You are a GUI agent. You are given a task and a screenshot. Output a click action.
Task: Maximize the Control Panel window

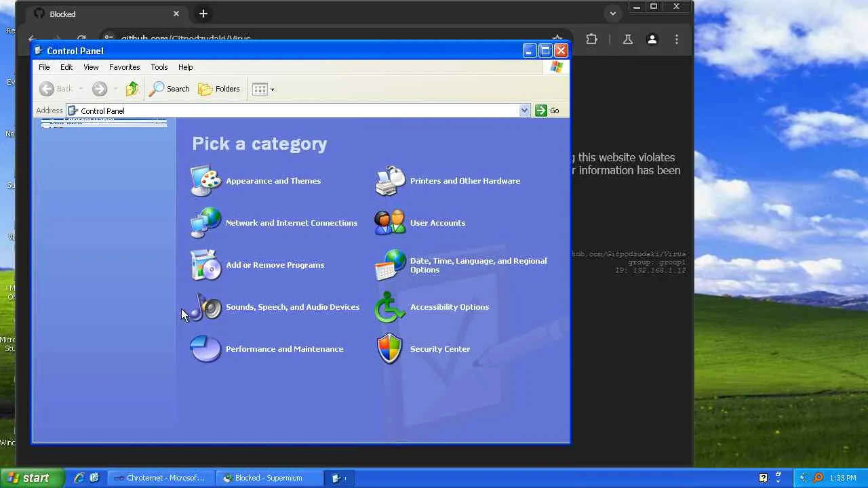(545, 51)
